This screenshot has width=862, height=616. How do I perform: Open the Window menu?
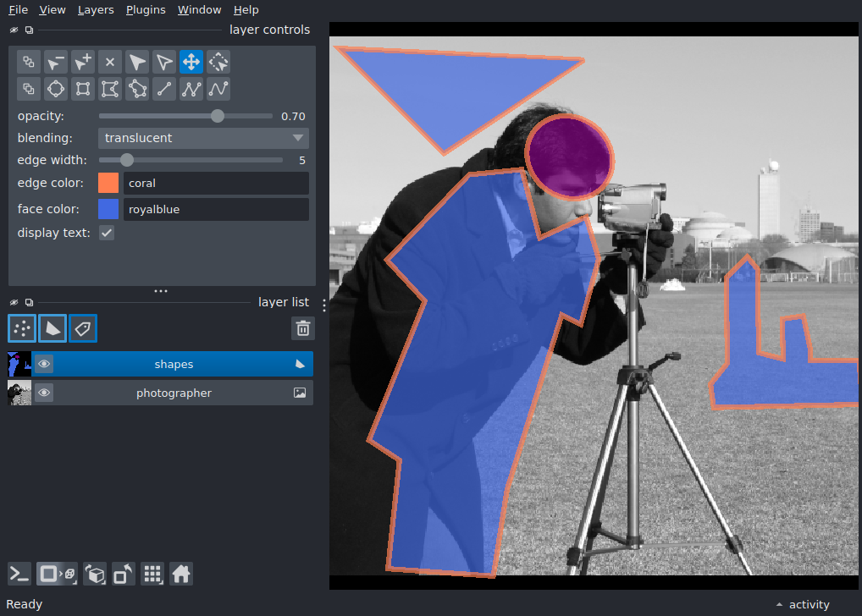point(199,10)
